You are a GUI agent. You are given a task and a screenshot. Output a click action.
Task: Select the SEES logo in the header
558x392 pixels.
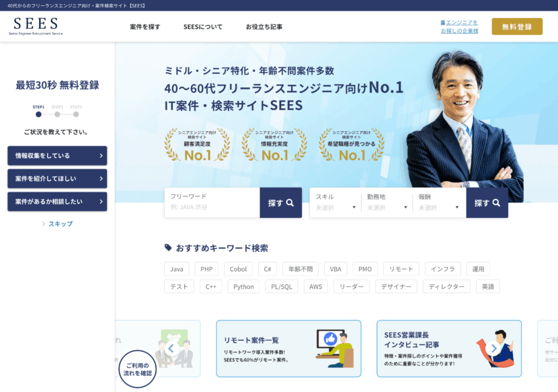click(x=36, y=26)
